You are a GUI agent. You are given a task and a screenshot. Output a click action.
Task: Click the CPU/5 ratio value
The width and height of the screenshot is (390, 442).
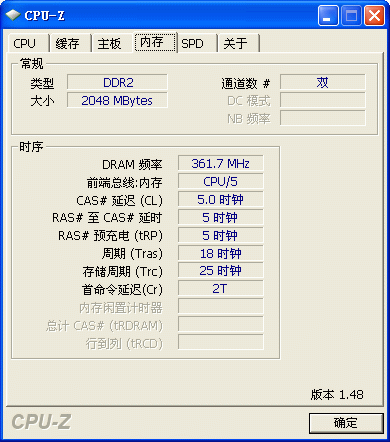220,181
